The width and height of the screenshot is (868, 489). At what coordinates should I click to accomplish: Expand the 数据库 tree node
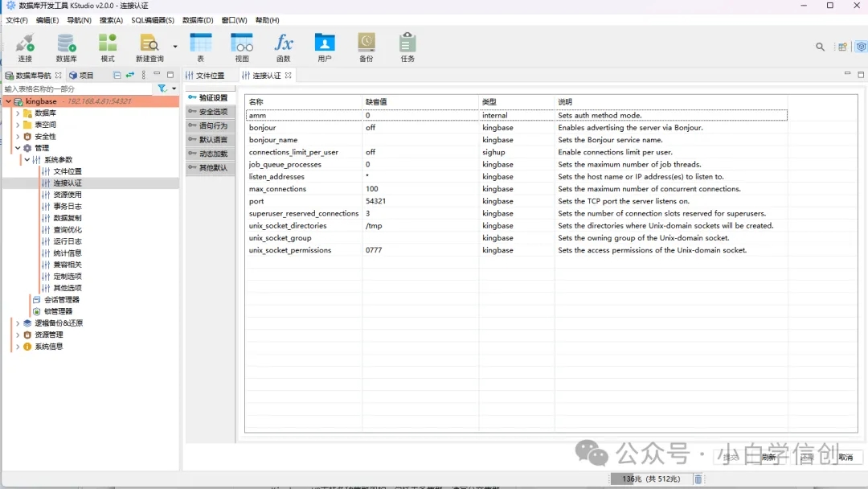click(x=18, y=113)
